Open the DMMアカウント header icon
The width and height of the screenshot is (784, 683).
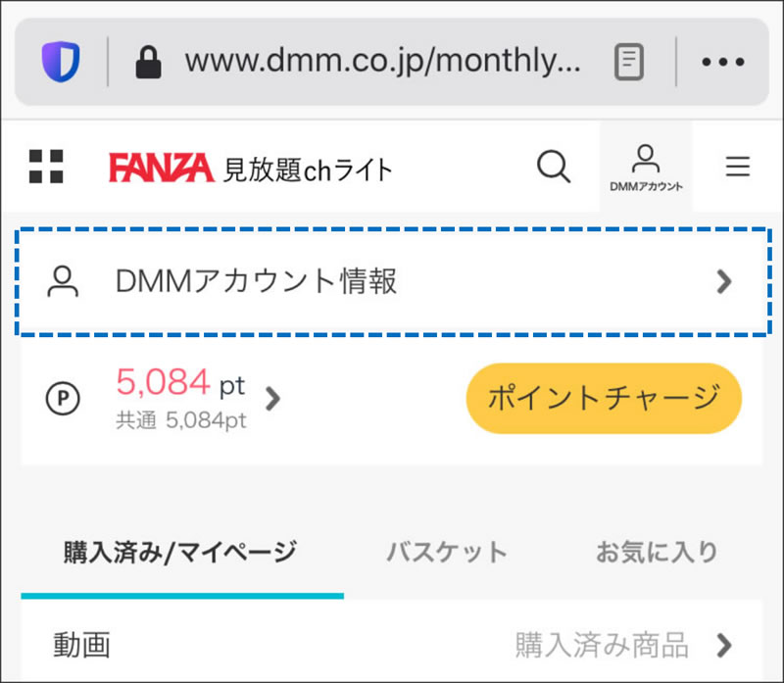pyautogui.click(x=646, y=168)
